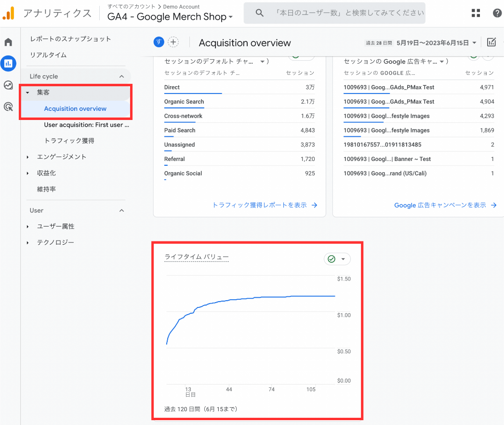504x425 pixels.
Task: Collapse the Life cycle section
Action: click(x=121, y=77)
